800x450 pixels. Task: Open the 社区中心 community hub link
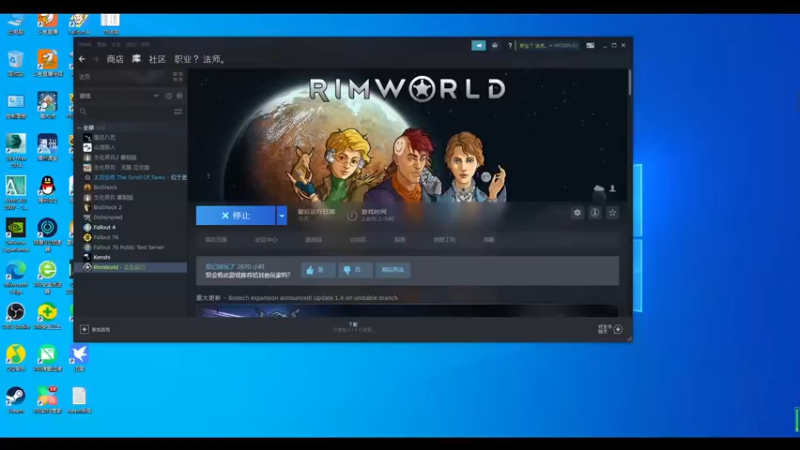tap(266, 239)
